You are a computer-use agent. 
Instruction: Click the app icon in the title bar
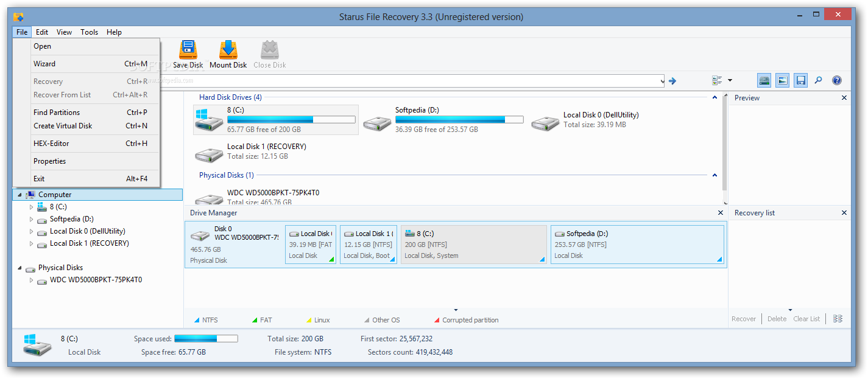[18, 16]
